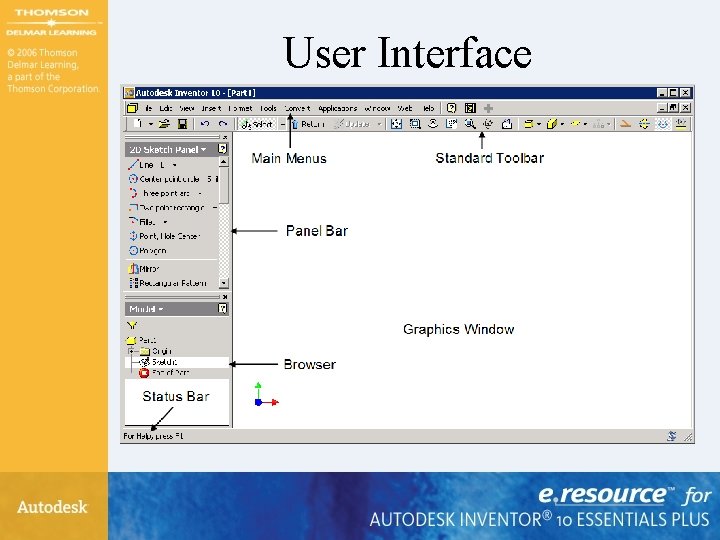Click the orange slanted icon in toolbar

click(x=624, y=124)
